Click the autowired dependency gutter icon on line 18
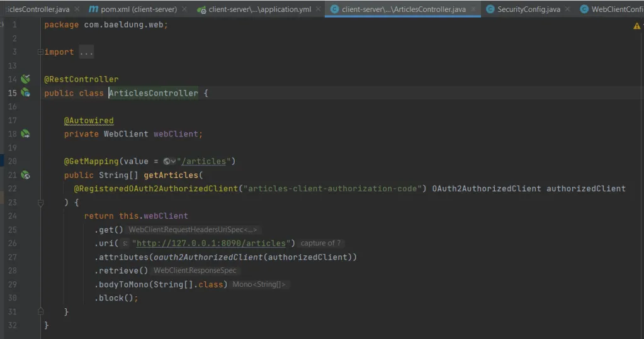Image resolution: width=644 pixels, height=339 pixels. (25, 134)
